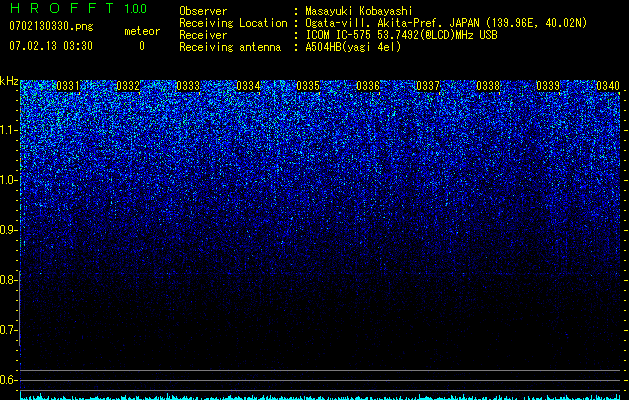Click the 0333 time marker

pyautogui.click(x=188, y=86)
